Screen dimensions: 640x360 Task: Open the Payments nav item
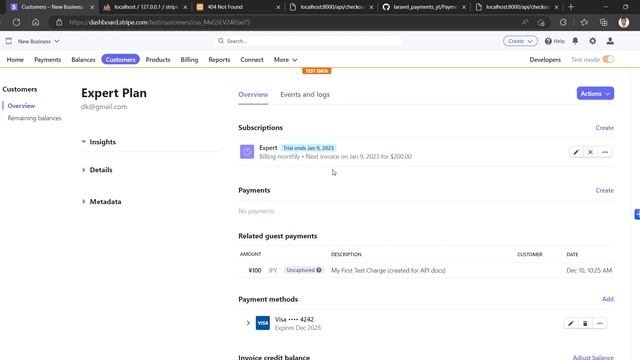pyautogui.click(x=47, y=60)
